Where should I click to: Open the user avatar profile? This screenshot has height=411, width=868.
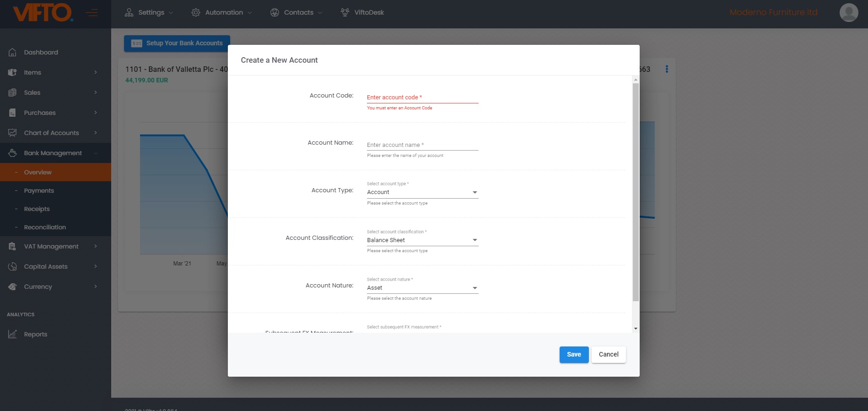(849, 12)
